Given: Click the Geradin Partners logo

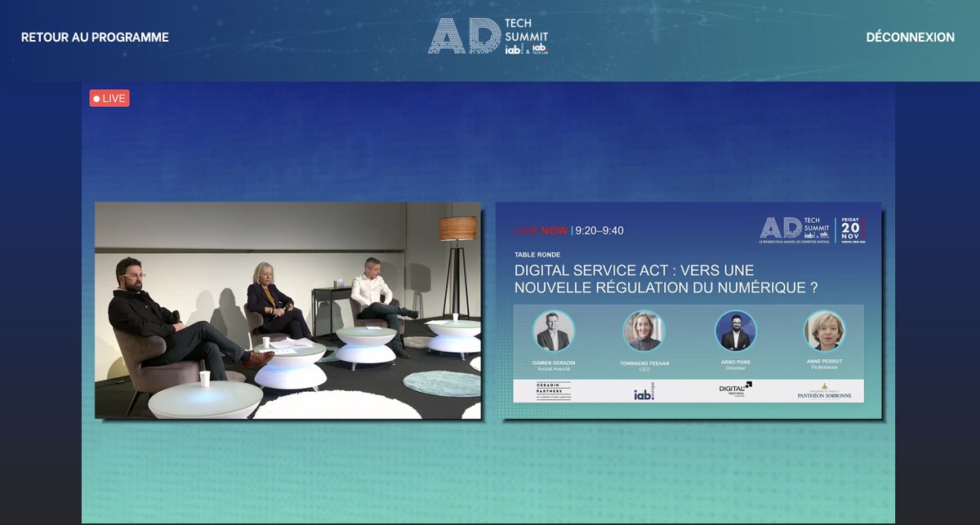Looking at the screenshot, I should 554,391.
